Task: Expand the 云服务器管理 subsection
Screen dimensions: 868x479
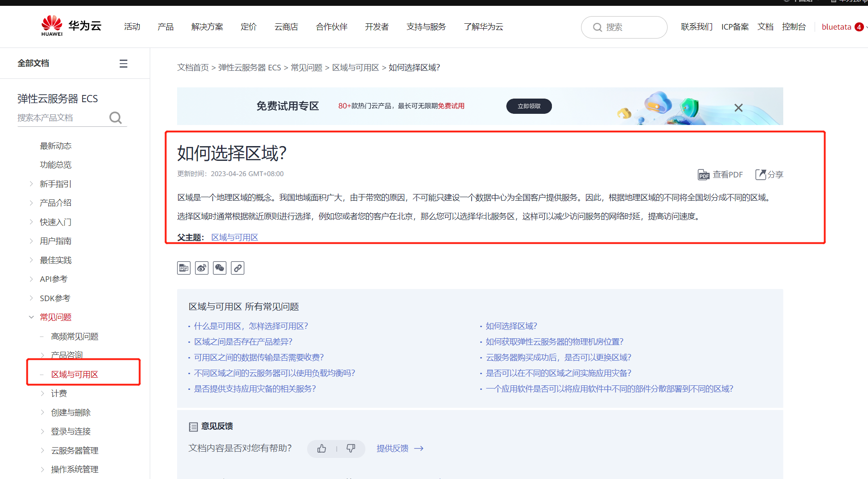Action: click(x=43, y=450)
